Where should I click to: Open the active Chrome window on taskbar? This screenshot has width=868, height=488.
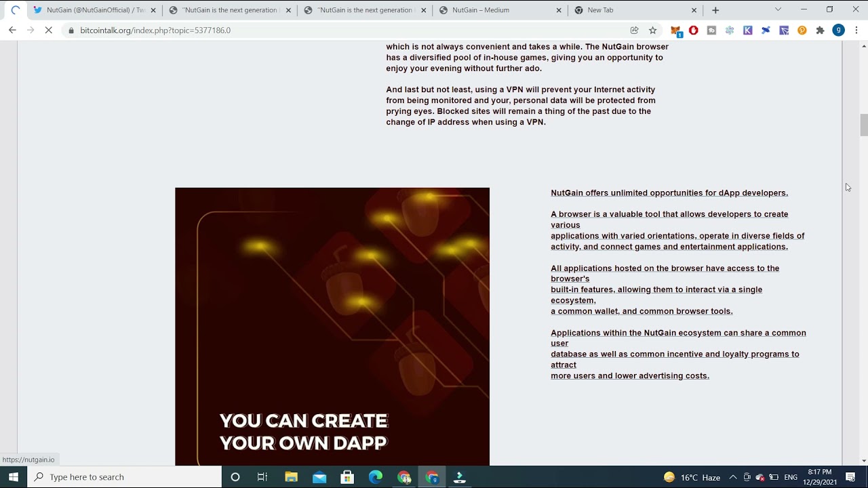pos(432,477)
